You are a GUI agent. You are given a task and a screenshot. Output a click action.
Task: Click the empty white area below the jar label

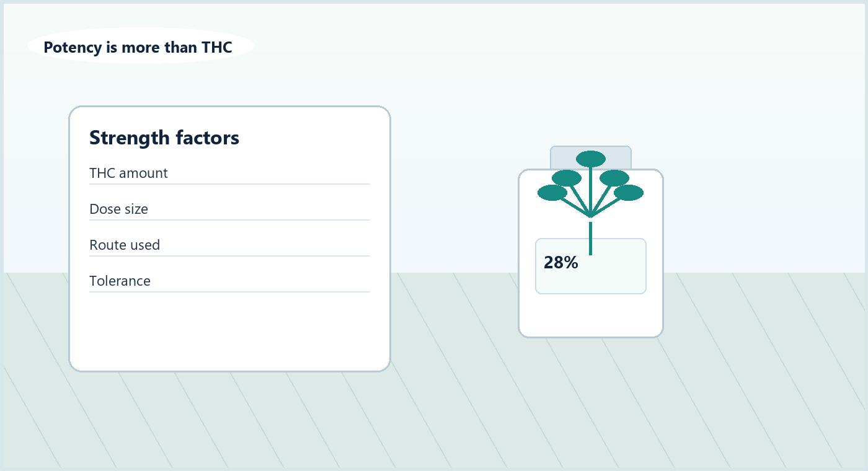[591, 315]
